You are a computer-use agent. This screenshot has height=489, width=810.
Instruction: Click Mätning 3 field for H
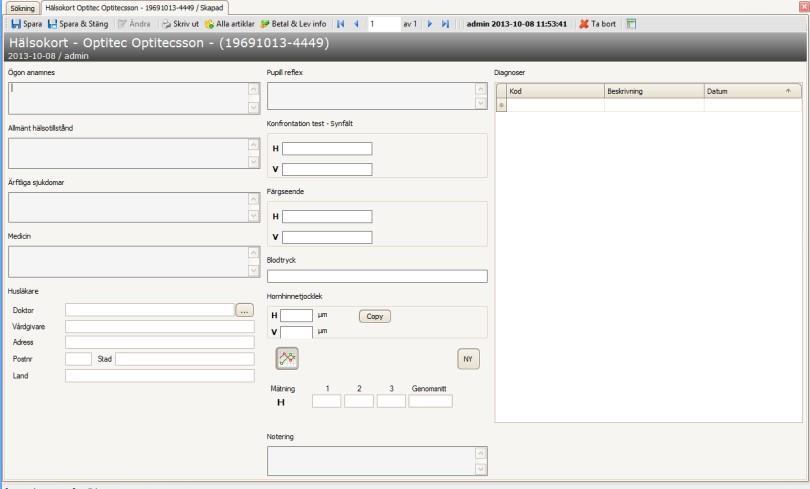(x=391, y=401)
